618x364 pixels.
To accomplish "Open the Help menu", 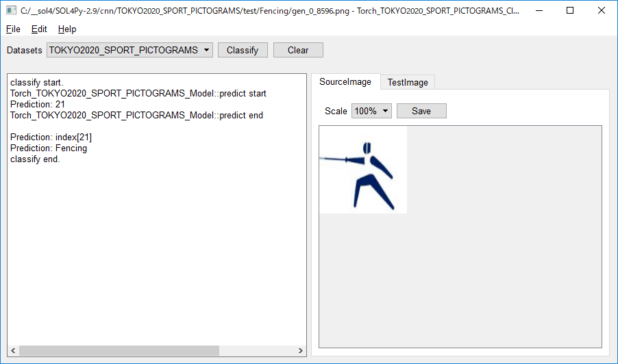I will [67, 29].
